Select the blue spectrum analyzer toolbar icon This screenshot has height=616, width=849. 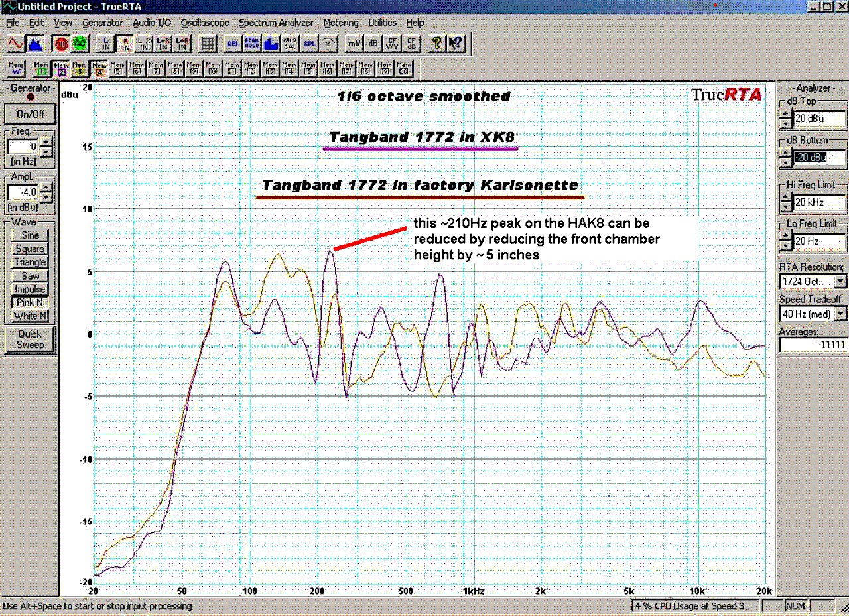(x=35, y=44)
